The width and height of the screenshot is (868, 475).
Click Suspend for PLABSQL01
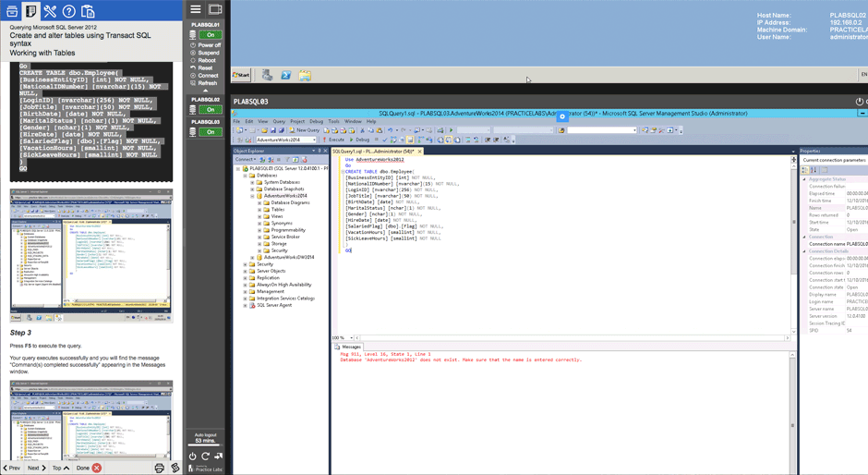tap(205, 53)
